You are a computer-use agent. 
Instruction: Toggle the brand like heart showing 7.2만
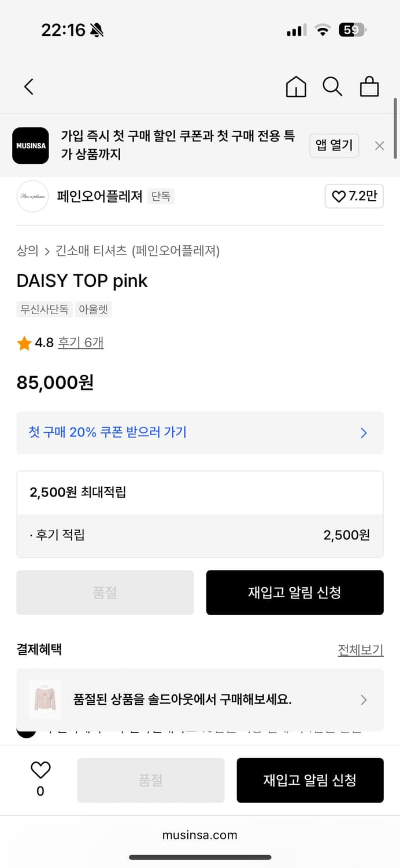[x=354, y=196]
